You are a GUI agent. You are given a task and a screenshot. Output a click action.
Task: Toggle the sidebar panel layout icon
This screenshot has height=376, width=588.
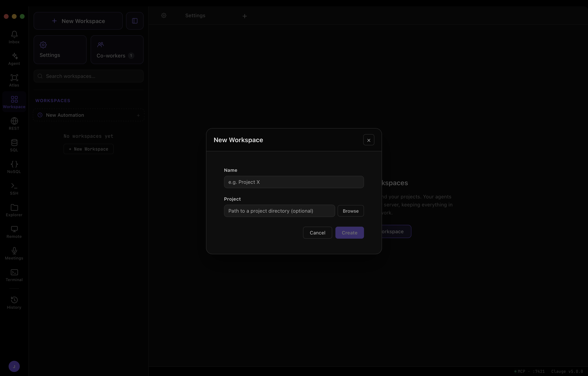[135, 21]
